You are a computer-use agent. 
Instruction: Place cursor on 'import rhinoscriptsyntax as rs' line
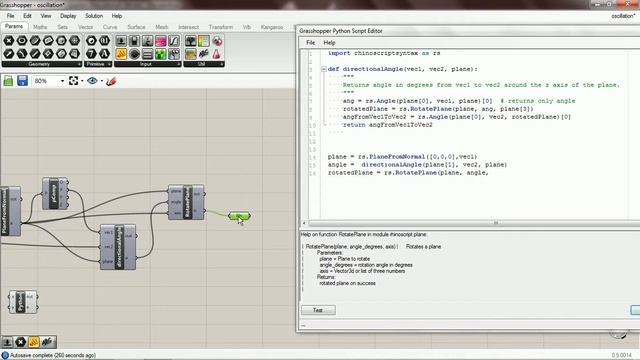tap(384, 53)
